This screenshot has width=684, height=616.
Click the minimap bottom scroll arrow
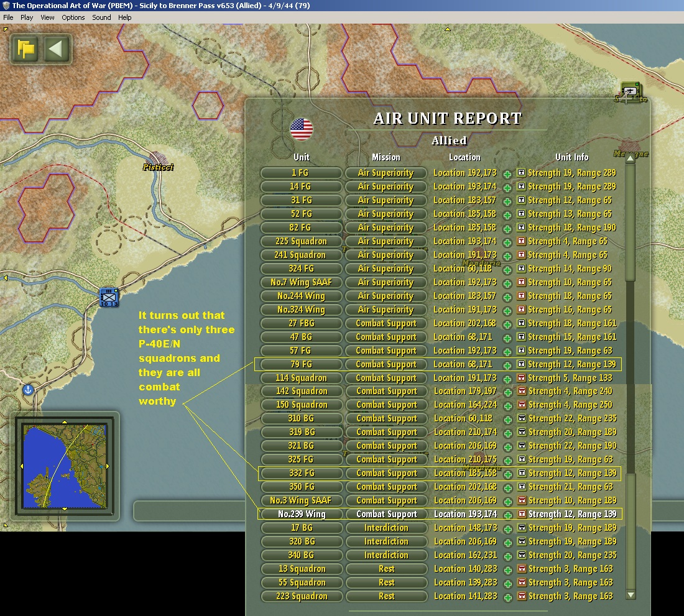pyautogui.click(x=65, y=508)
